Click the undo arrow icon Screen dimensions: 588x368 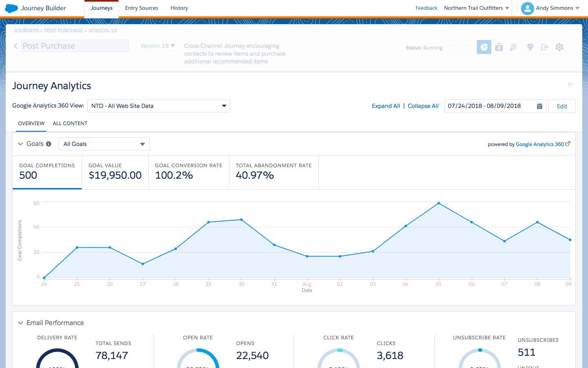[x=454, y=47]
